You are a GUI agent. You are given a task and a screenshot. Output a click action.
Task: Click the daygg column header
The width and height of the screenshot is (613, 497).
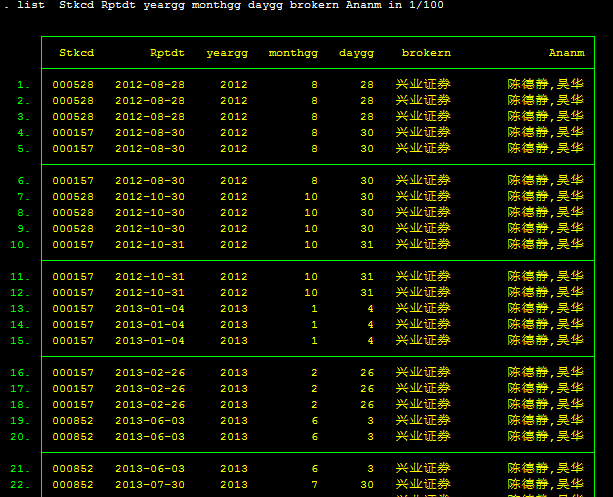point(356,54)
